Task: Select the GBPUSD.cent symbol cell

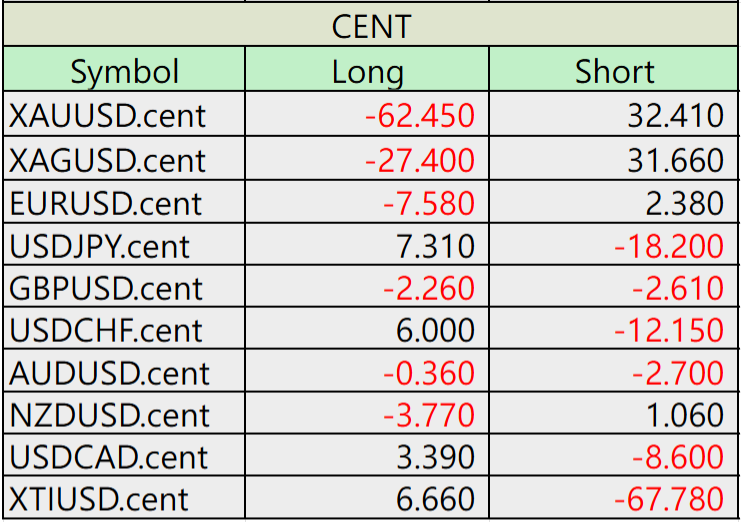Action: pos(124,286)
